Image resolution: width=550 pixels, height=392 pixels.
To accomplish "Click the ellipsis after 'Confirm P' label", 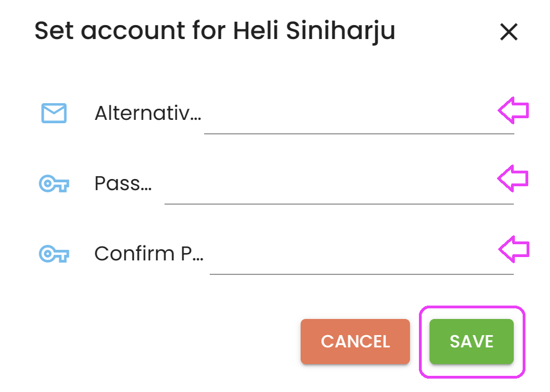I will [198, 259].
